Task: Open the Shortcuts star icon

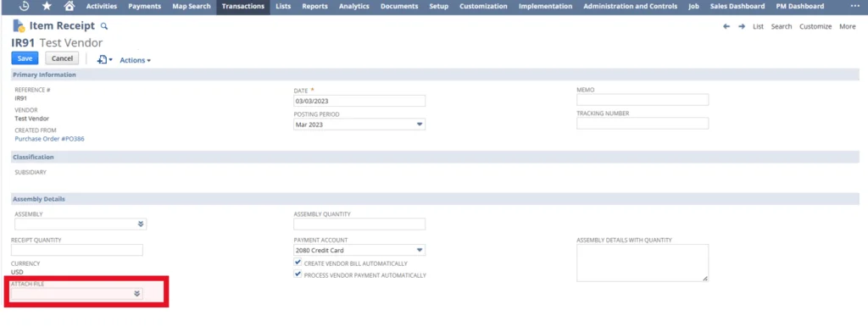Action: 47,6
